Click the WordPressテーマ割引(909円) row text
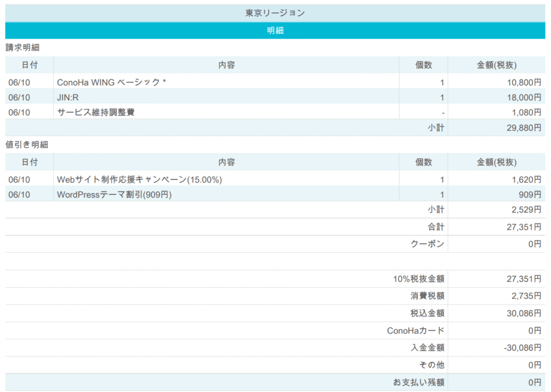Image resolution: width=551 pixels, height=392 pixels. [114, 195]
